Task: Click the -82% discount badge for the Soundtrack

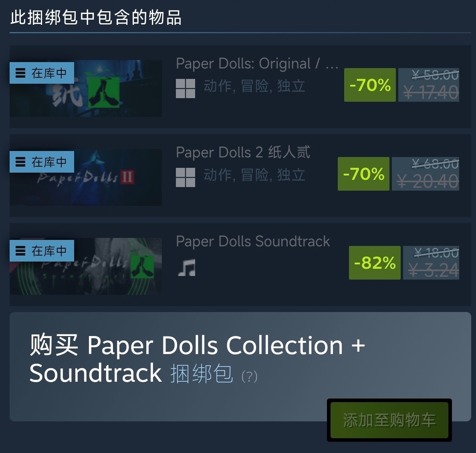Action: (x=375, y=263)
